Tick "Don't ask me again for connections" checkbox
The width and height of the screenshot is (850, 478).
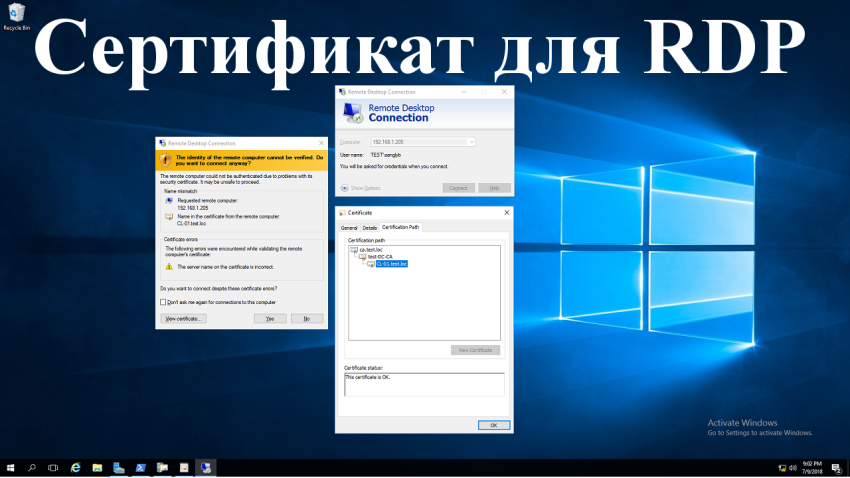[x=163, y=302]
